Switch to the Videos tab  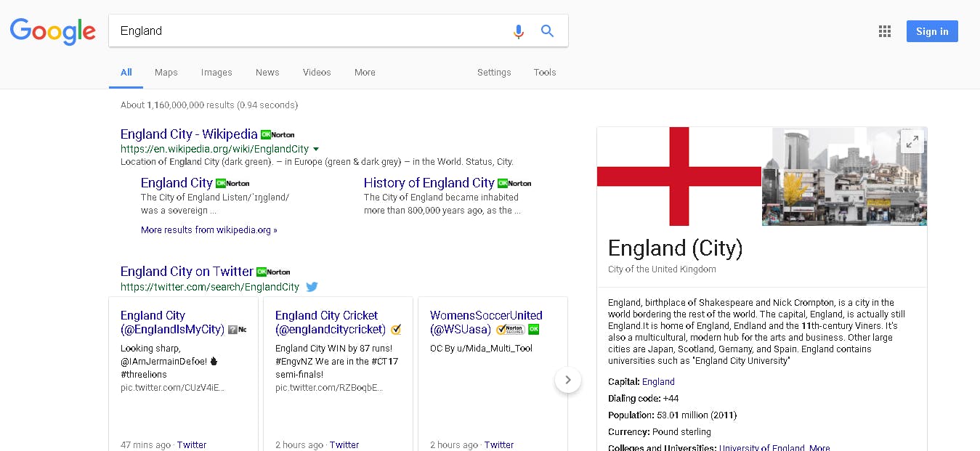pyautogui.click(x=317, y=72)
